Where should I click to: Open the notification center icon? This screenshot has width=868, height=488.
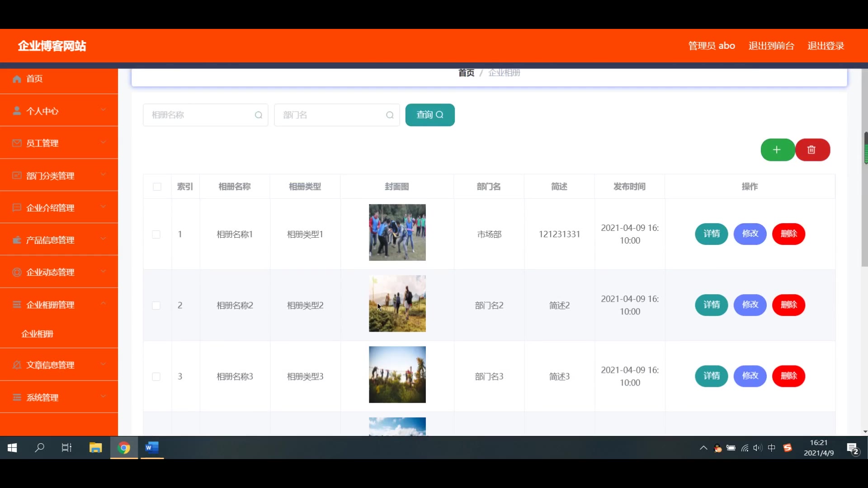coord(853,449)
